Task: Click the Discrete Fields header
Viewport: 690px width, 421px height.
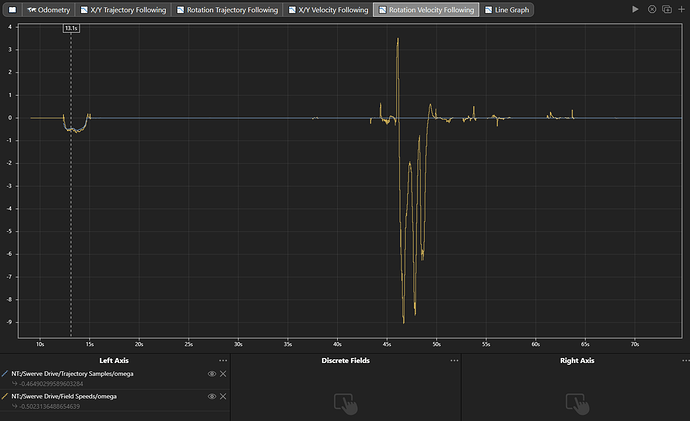Action: pos(345,360)
